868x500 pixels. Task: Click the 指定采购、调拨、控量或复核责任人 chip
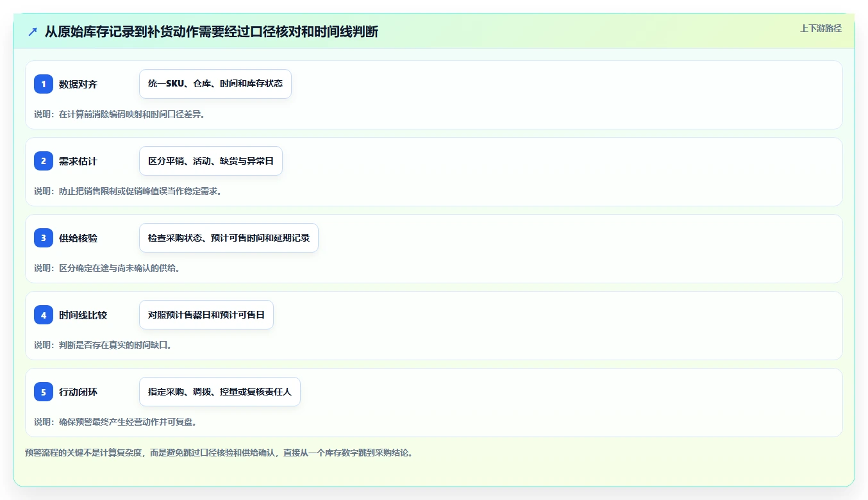coord(220,392)
